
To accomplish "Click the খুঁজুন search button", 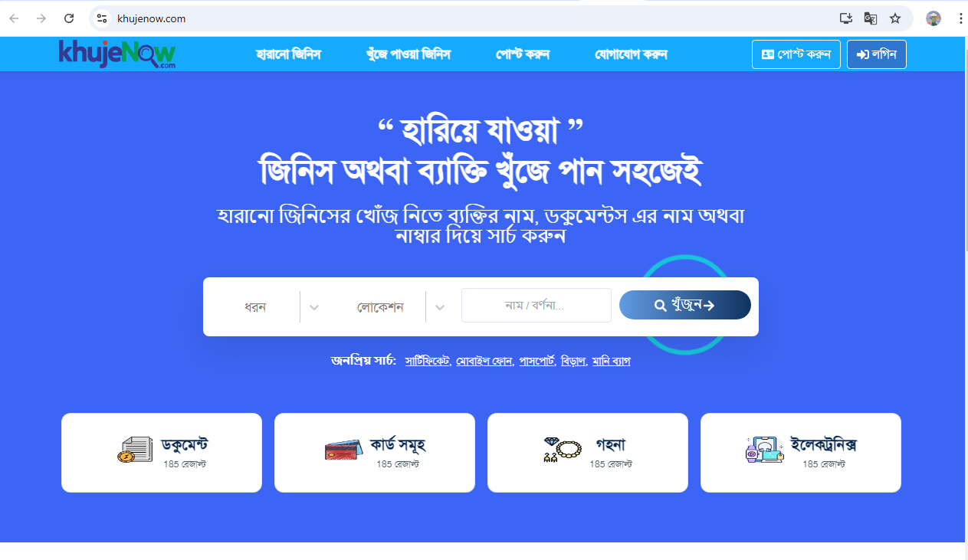I will pos(685,305).
